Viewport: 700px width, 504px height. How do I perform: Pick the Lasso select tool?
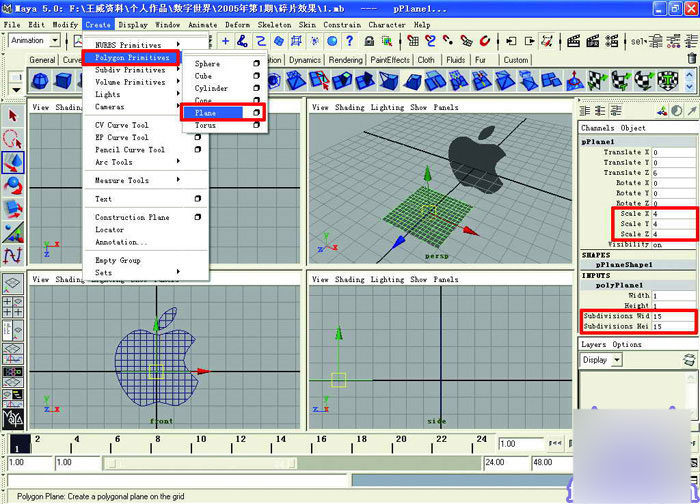click(x=13, y=139)
